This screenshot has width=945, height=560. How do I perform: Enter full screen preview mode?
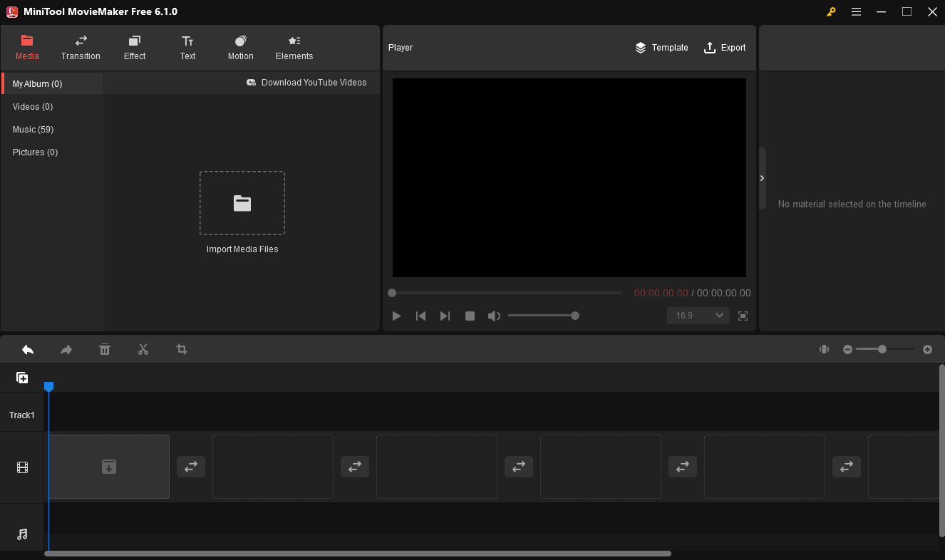[743, 316]
